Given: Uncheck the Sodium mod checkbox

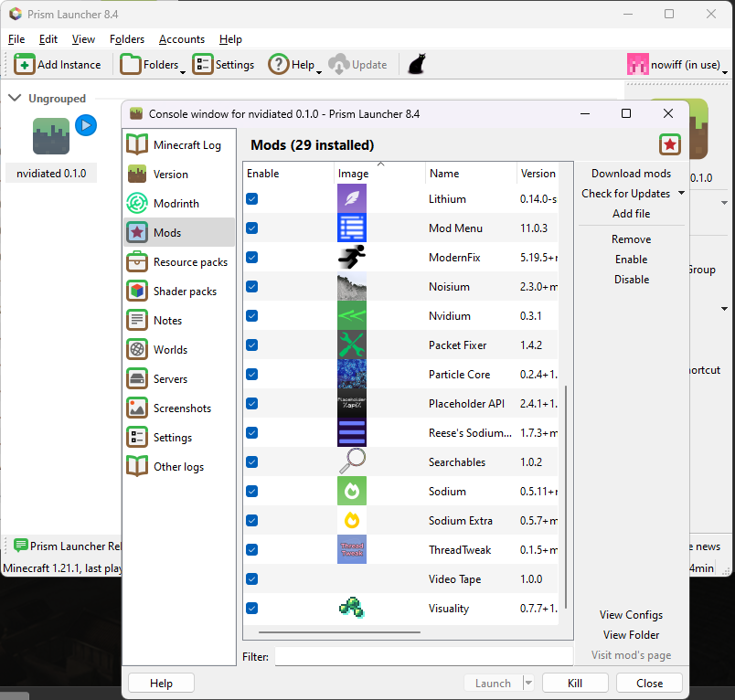Looking at the screenshot, I should pyautogui.click(x=252, y=492).
